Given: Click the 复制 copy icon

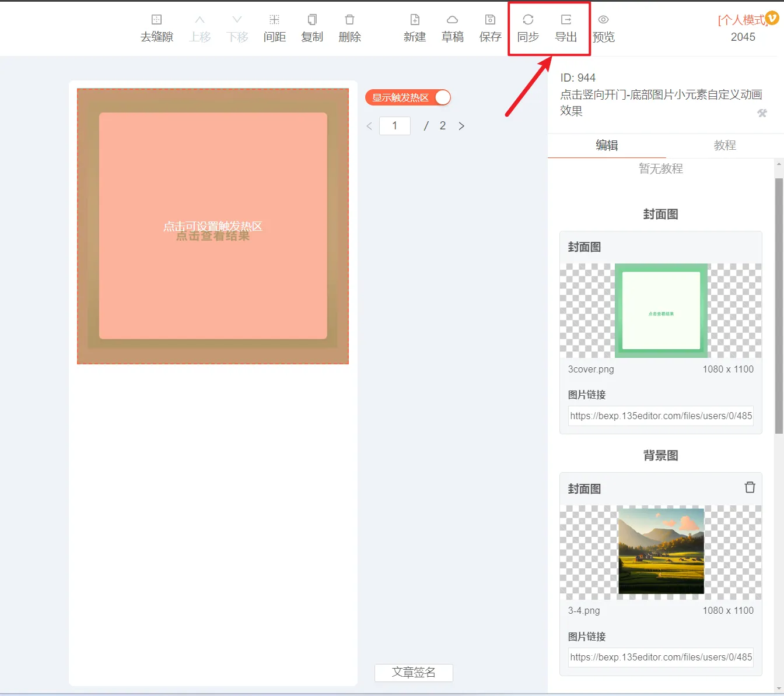Looking at the screenshot, I should click(x=312, y=19).
